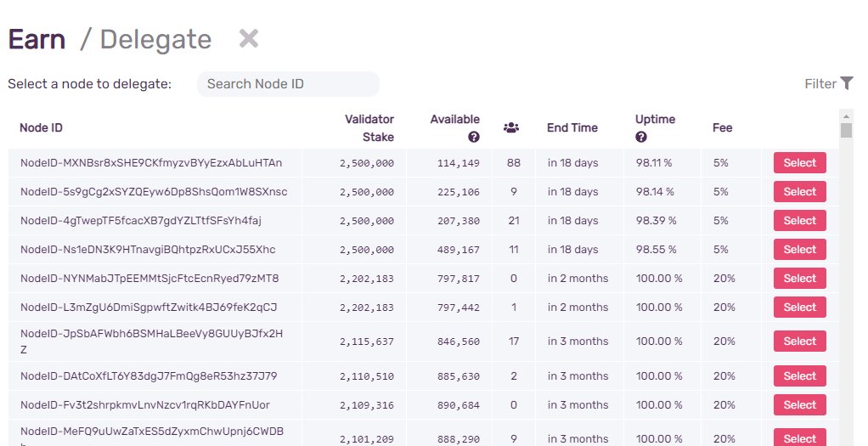Select node NodeID-DAtCoXfLT6Y83dgJ7FmQg8eR53hz37J79
The width and height of the screenshot is (868, 446).
[799, 375]
